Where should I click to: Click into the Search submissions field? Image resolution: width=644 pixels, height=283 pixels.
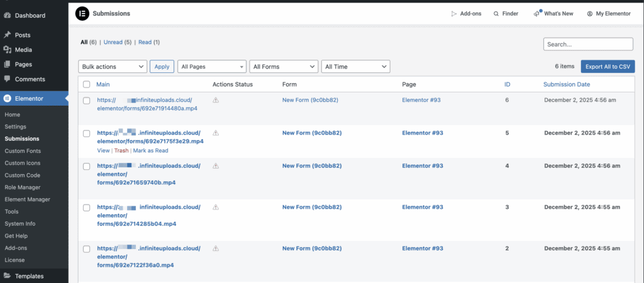pos(588,44)
